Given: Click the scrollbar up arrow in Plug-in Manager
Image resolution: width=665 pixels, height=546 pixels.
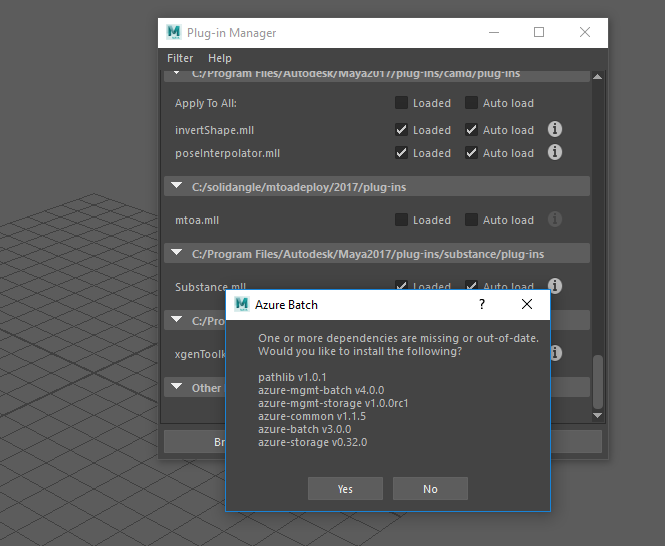Looking at the screenshot, I should coord(598,77).
